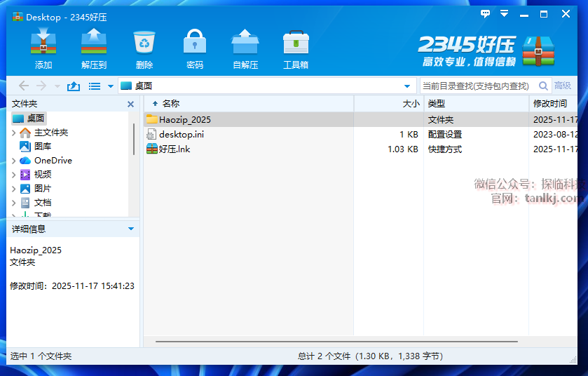The width and height of the screenshot is (588, 376).
Task: Click the 添加 (Add) toolbar icon
Action: tap(43, 42)
